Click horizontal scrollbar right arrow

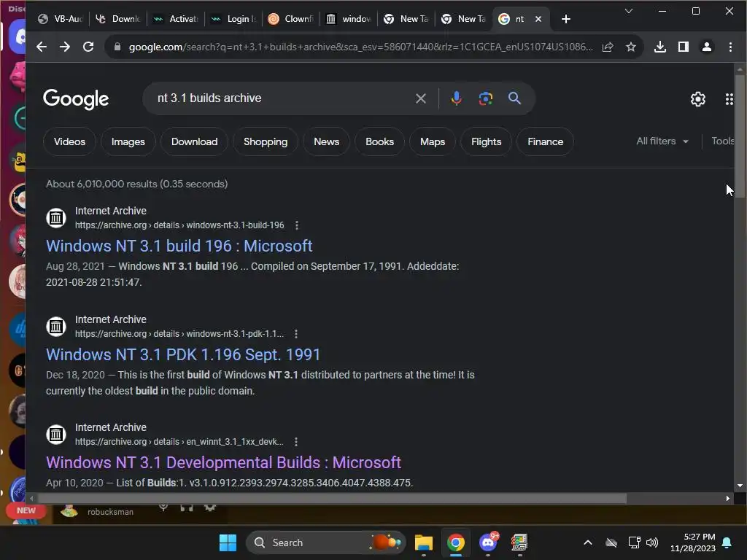pos(727,499)
